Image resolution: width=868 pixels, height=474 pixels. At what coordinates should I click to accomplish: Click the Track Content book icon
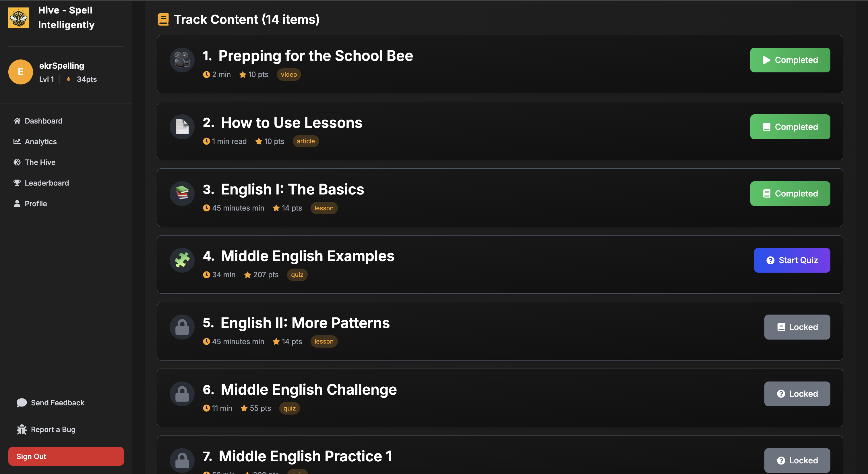pyautogui.click(x=163, y=19)
